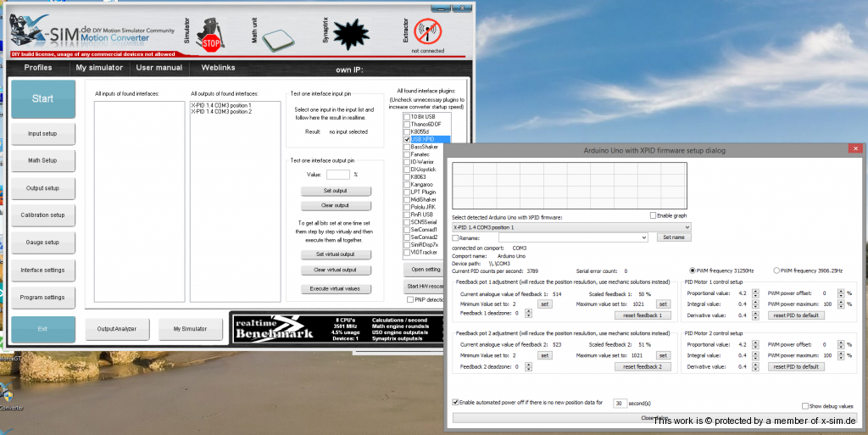
Task: Adjust Feedback 2 deadzone stepper
Action: point(528,366)
